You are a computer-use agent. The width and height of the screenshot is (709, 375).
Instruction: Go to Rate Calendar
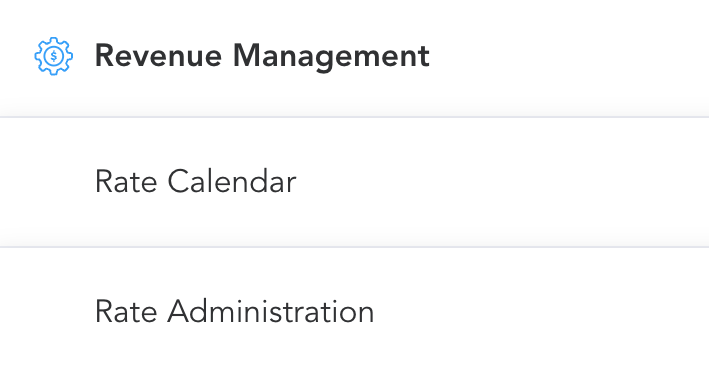coord(354,182)
